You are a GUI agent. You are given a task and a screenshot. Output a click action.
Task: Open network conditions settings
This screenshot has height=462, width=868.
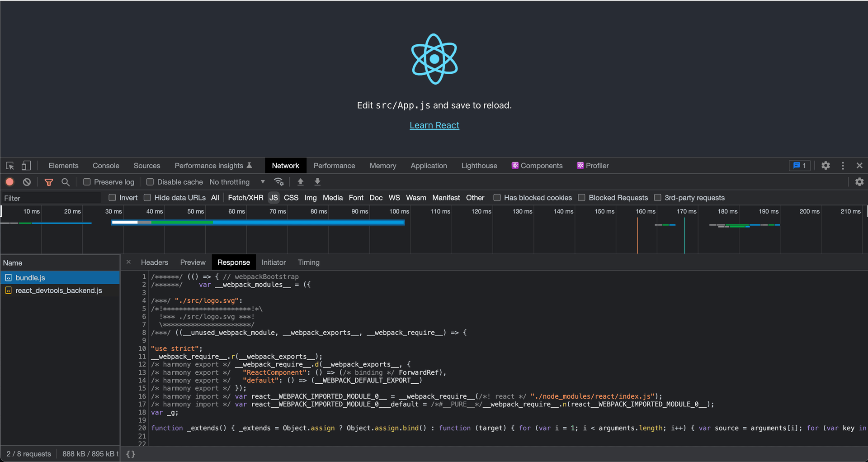tap(279, 182)
